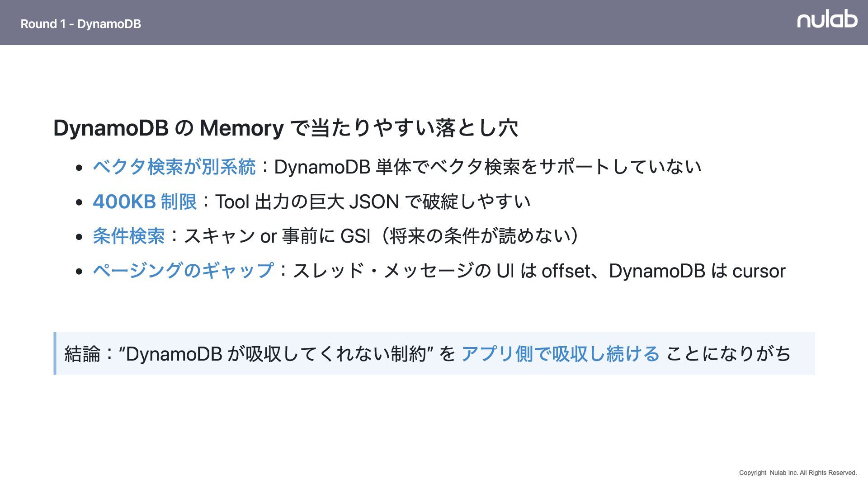
Task: Click the 結論 label in the conclusion box
Action: [x=82, y=354]
